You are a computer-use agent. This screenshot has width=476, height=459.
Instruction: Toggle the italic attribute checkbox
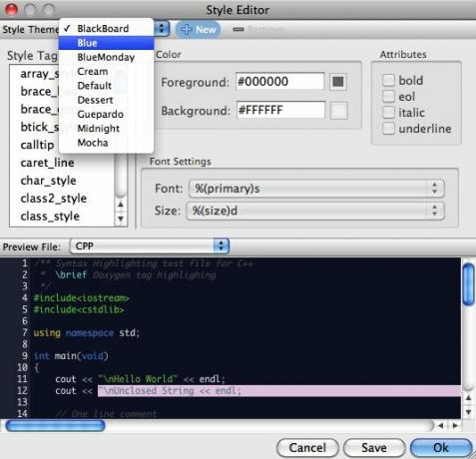388,113
